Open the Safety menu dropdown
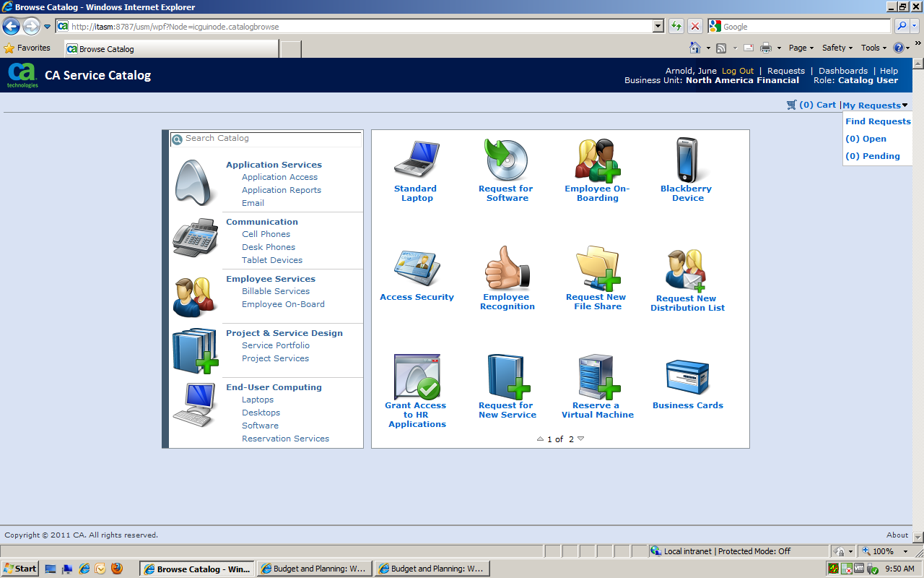 837,48
